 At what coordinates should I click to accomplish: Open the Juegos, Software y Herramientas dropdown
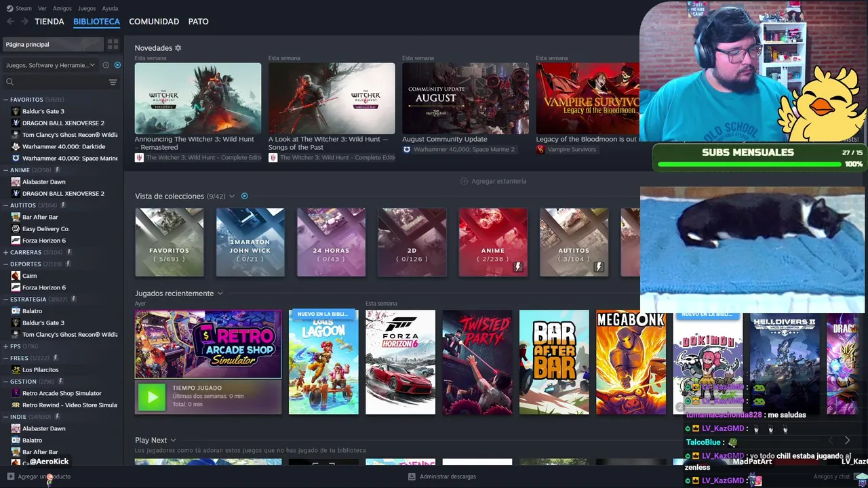[x=50, y=65]
